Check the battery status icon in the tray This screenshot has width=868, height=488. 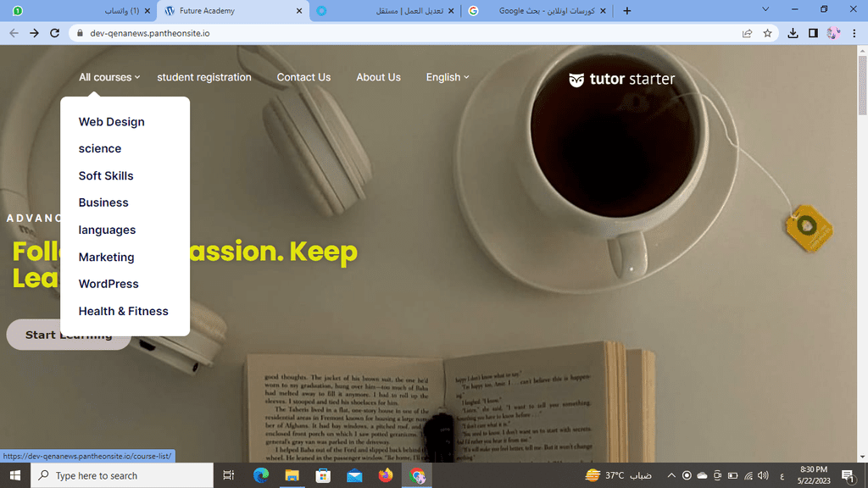(x=733, y=475)
